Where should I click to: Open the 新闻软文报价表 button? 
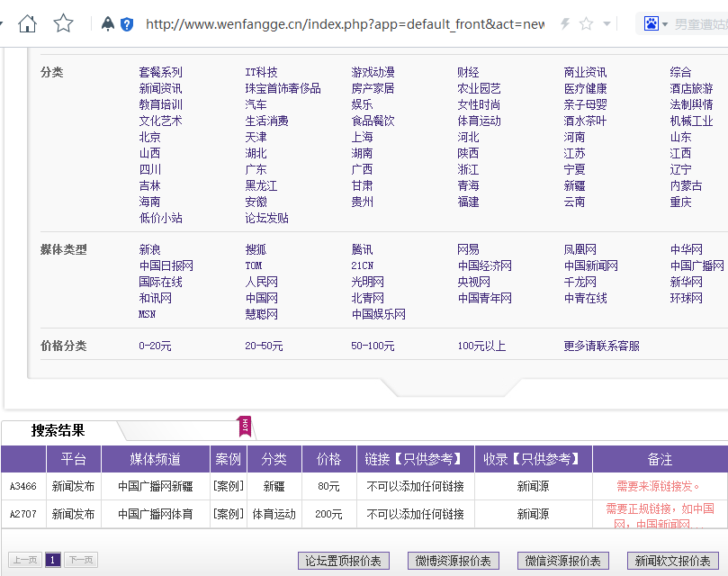click(x=673, y=561)
